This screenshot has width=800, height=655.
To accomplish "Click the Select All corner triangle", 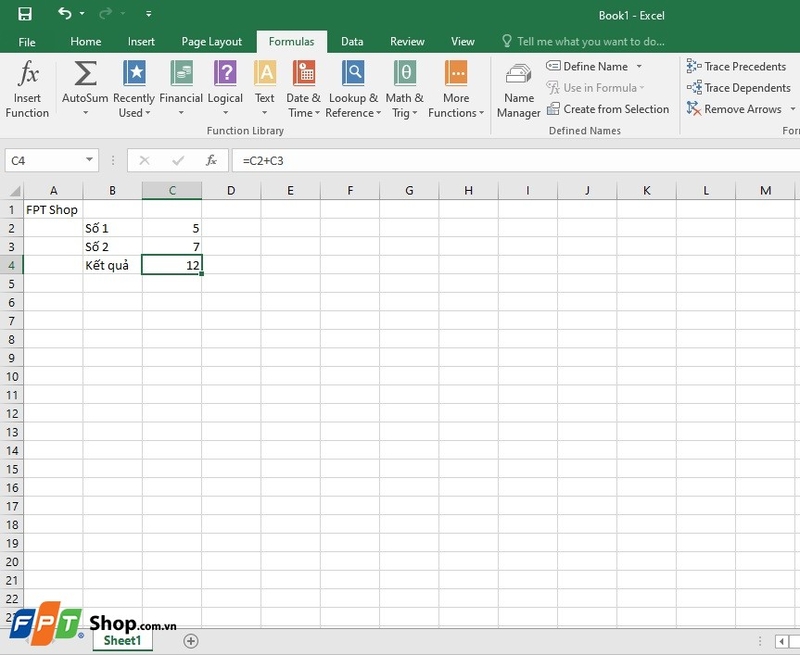I will [x=14, y=191].
